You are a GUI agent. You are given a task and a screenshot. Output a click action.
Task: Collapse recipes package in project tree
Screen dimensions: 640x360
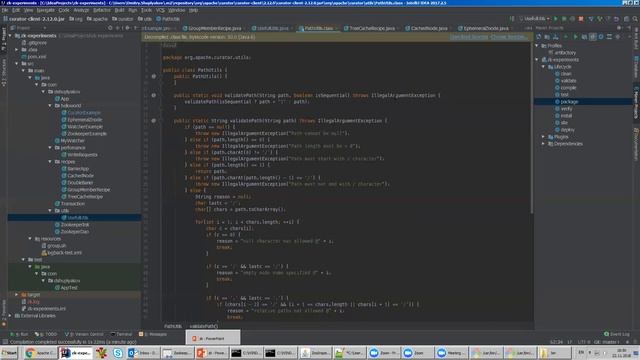(x=50, y=162)
